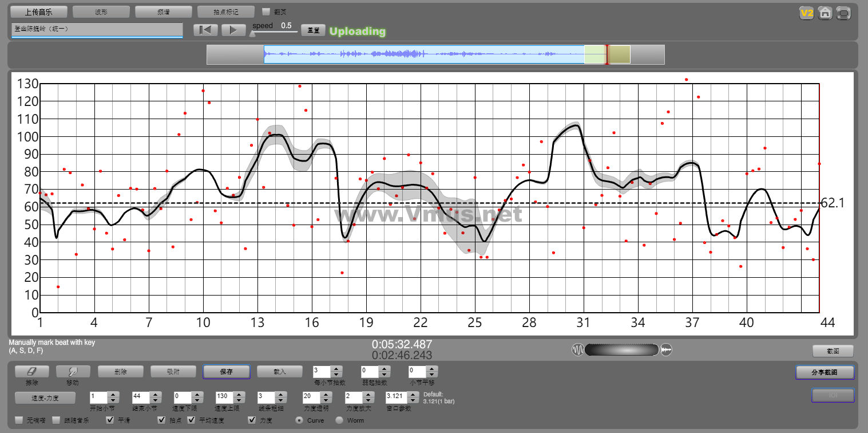Toggle the 跟随音乐 checkbox
This screenshot has width=868, height=433.
tap(56, 420)
